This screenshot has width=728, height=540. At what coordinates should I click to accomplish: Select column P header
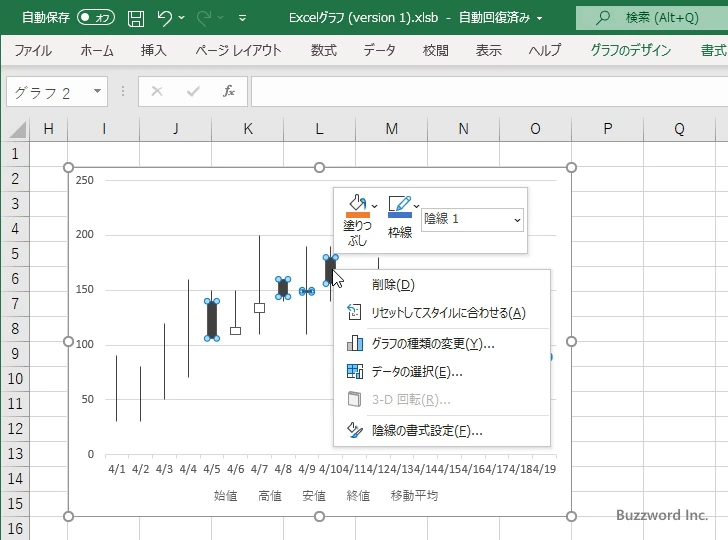[x=607, y=129]
